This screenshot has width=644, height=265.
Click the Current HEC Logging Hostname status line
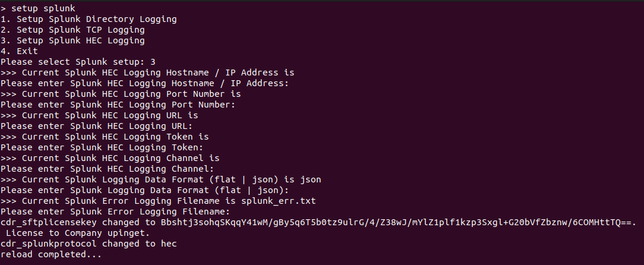tap(147, 72)
